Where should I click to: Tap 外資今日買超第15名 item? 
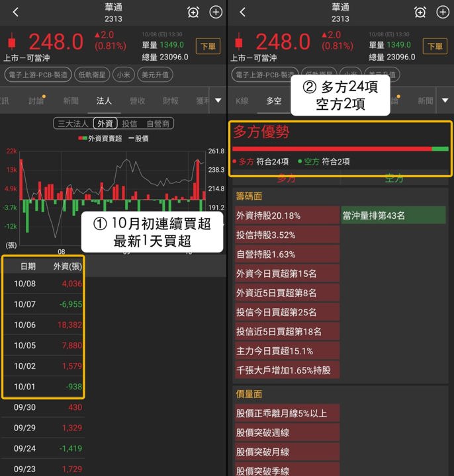coord(287,274)
